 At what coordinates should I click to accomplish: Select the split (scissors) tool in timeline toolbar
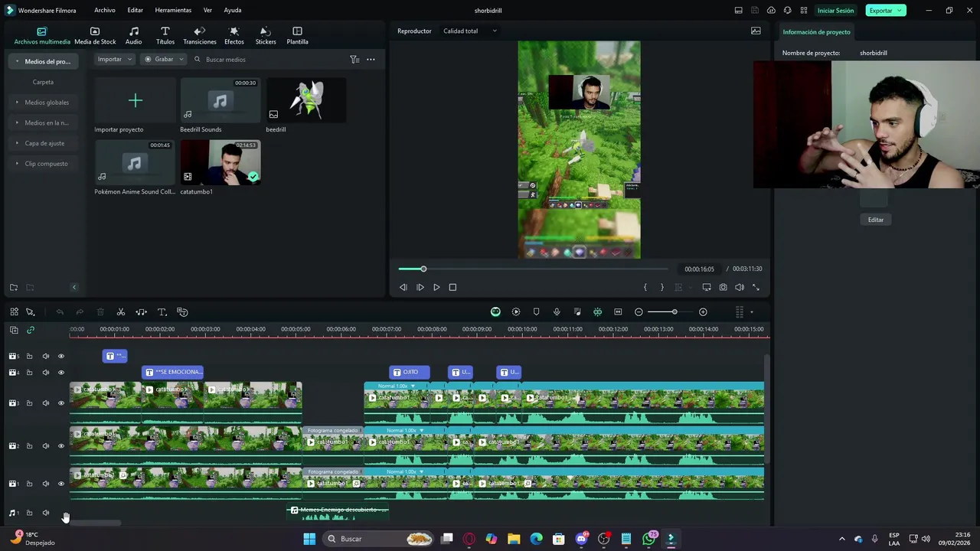pyautogui.click(x=121, y=312)
